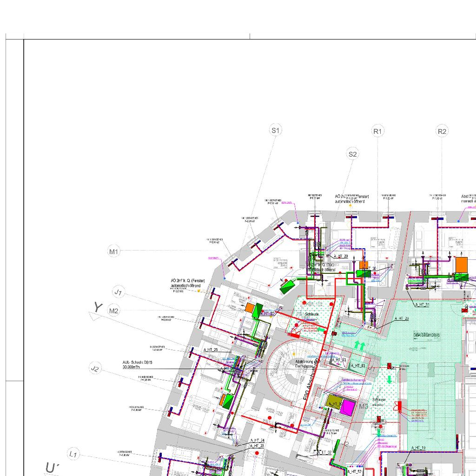Select the large Y axis direction label
The image size is (476, 476).
[x=98, y=307]
